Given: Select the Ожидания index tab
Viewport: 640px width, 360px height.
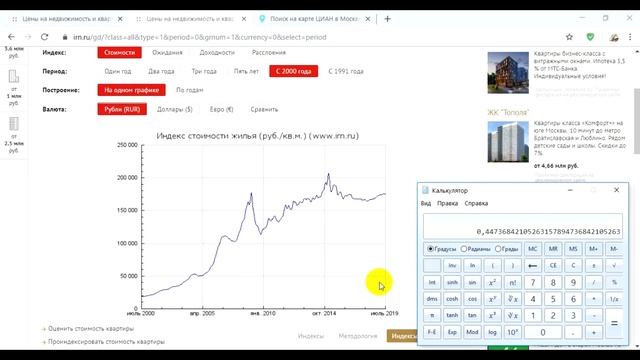Looking at the screenshot, I should (x=167, y=52).
